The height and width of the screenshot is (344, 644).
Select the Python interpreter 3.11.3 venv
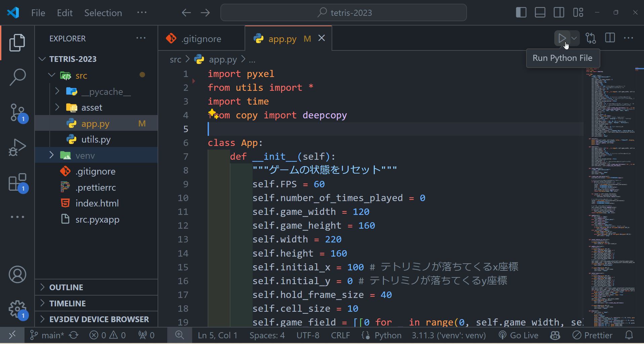pos(449,335)
